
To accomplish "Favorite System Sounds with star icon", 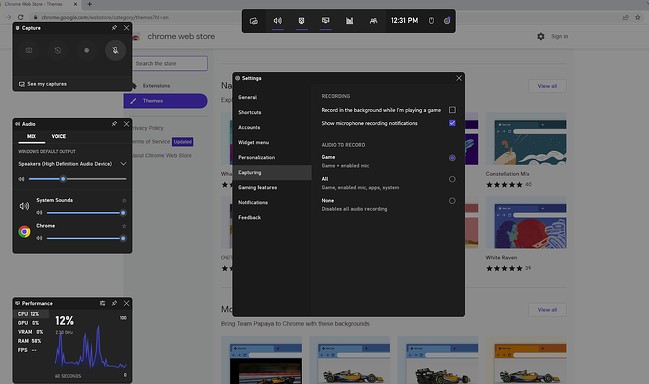I will click(124, 200).
